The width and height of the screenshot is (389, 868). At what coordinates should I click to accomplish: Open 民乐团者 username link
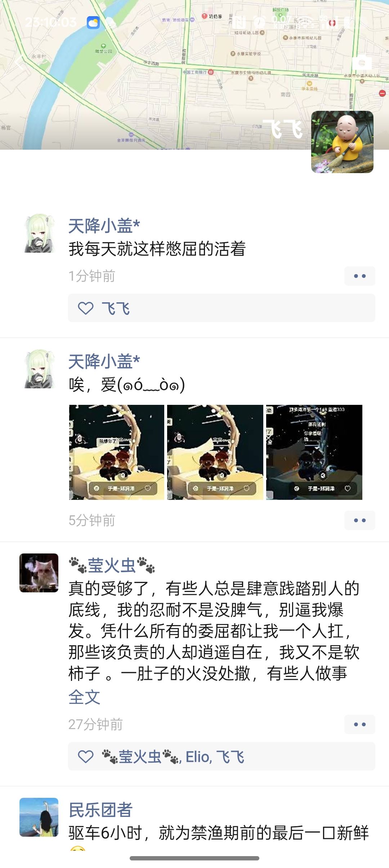click(100, 810)
